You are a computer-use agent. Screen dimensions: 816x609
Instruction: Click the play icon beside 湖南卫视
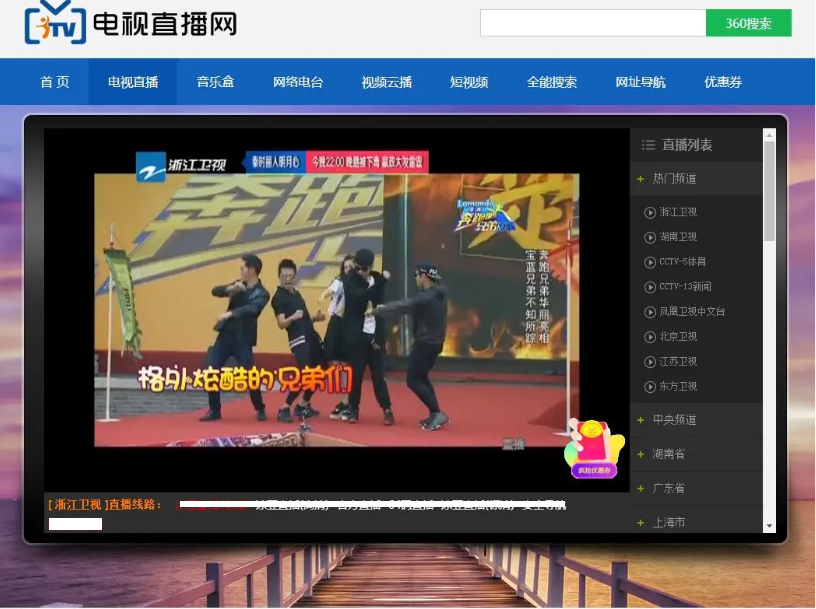pyautogui.click(x=650, y=237)
